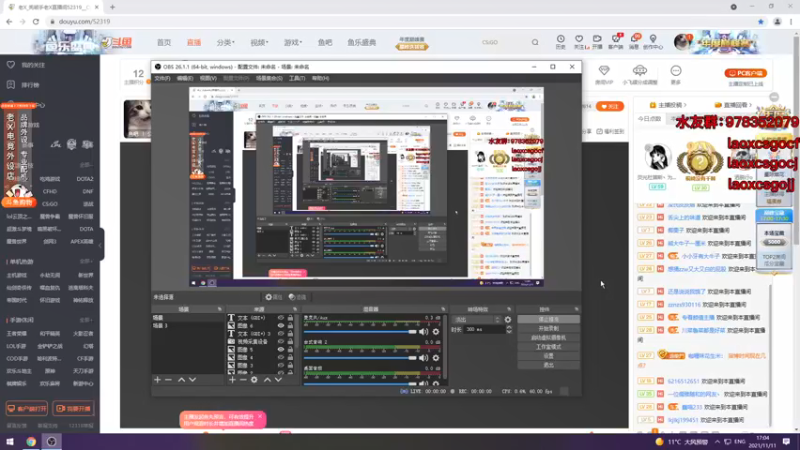Bookmark page with star icon

761,21
